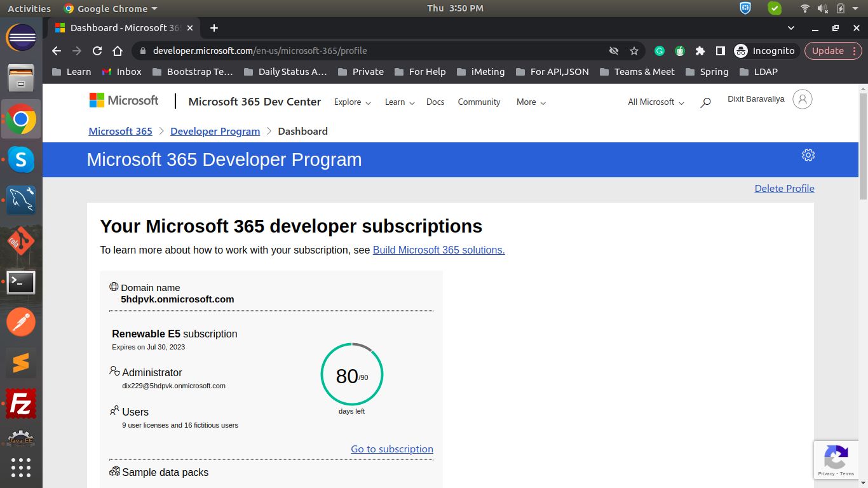Open Skype from the dock
Viewport: 868px width, 488px height.
(21, 159)
